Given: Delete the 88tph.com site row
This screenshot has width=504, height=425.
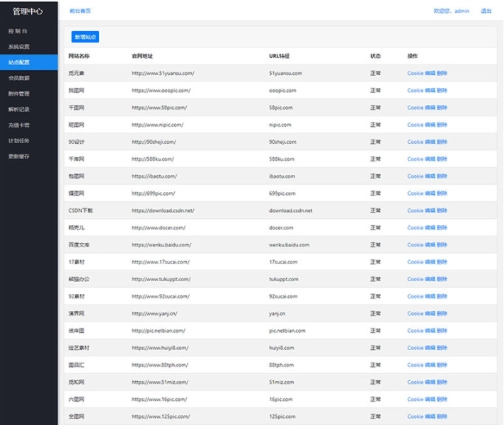Looking at the screenshot, I should point(442,365).
